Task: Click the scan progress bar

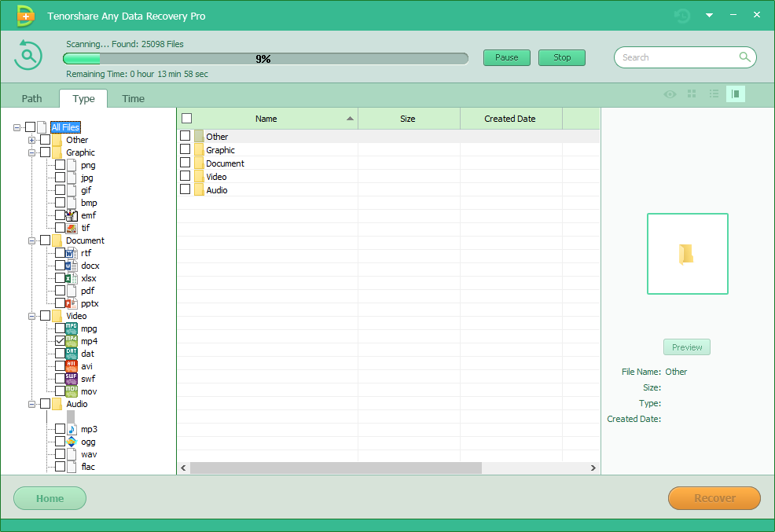Action: tap(265, 58)
